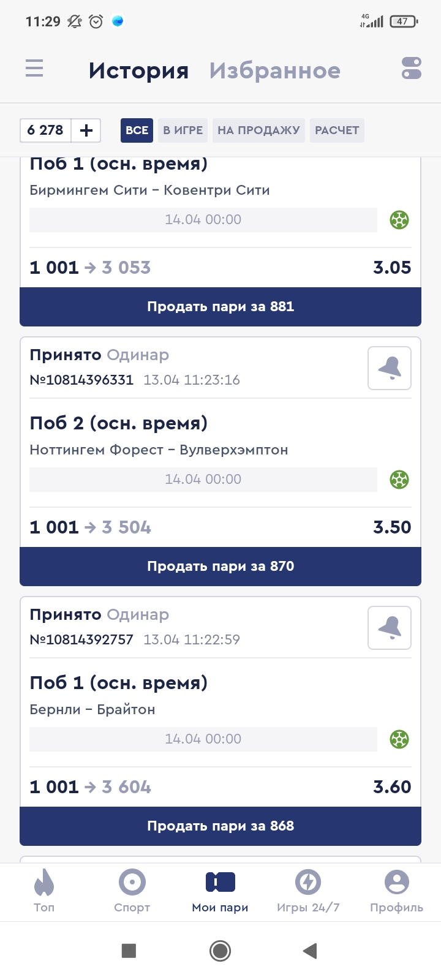Select the ВСЕ filter
The width and height of the screenshot is (441, 980).
tap(137, 130)
